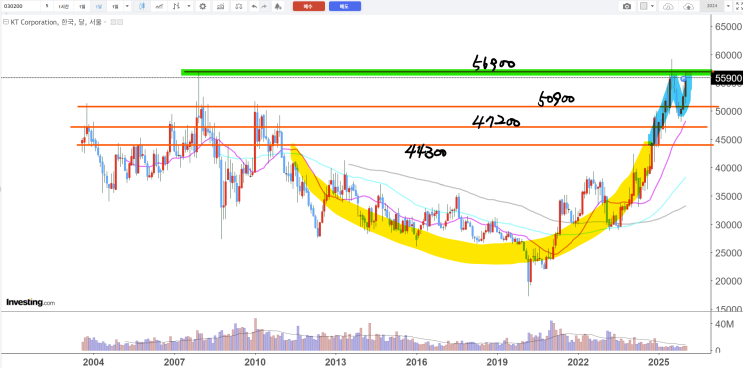
Task: Switch to line chart style icon
Action: [x=158, y=6]
